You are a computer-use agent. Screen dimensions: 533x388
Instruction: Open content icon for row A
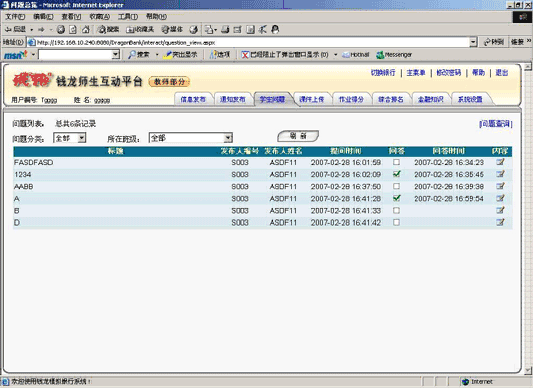tap(500, 198)
